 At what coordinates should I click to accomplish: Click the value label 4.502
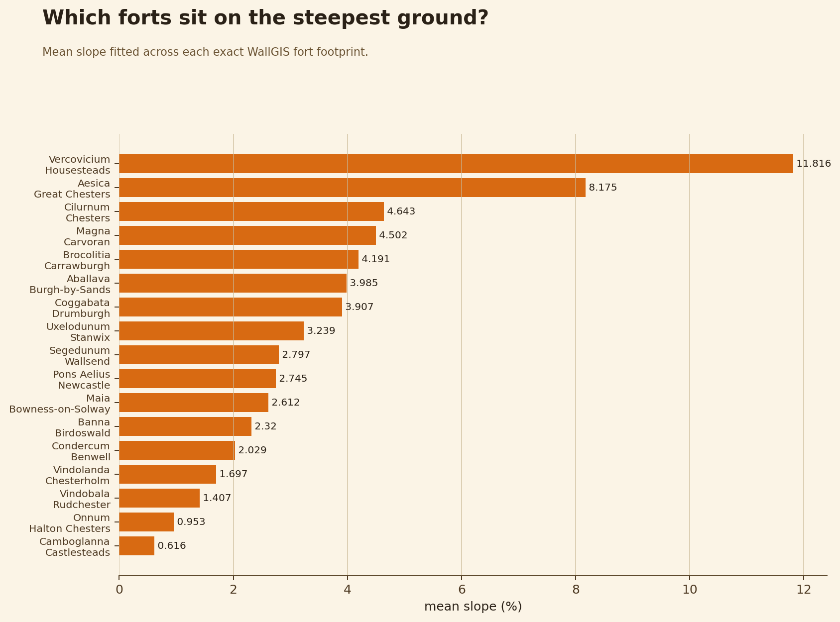(393, 235)
